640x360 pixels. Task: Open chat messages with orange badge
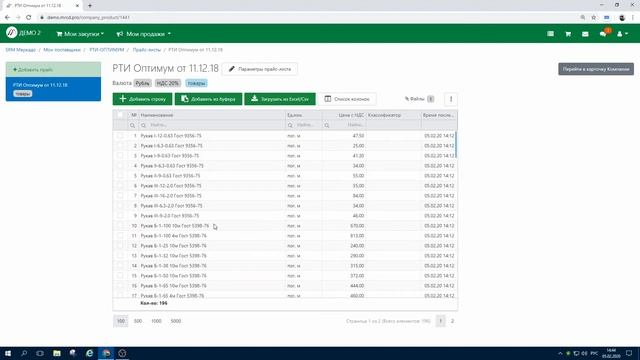point(604,33)
